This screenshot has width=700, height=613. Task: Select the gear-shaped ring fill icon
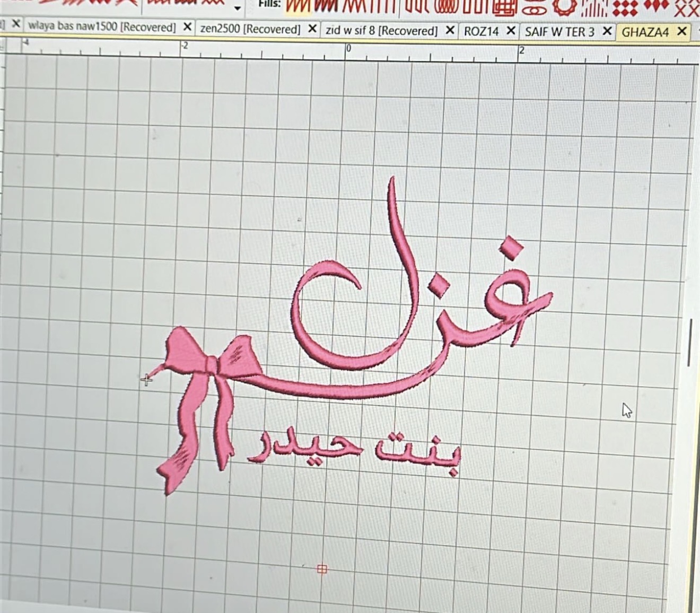(x=564, y=7)
